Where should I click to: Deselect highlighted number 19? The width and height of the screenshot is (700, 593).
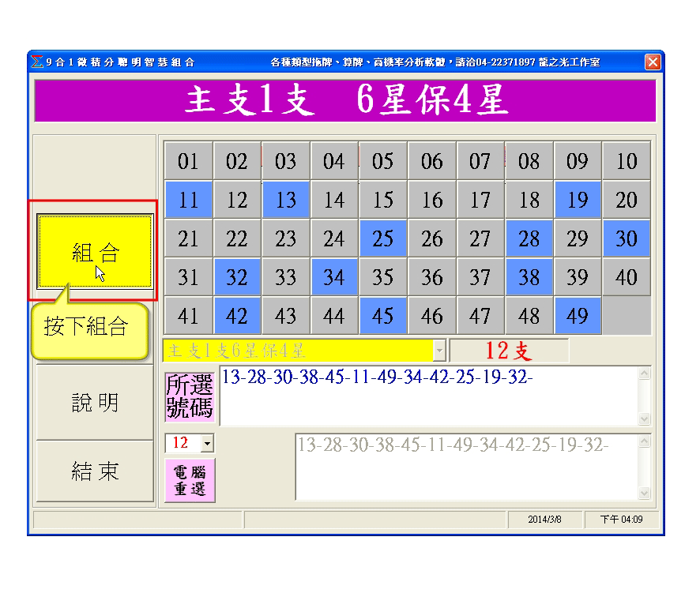point(578,200)
